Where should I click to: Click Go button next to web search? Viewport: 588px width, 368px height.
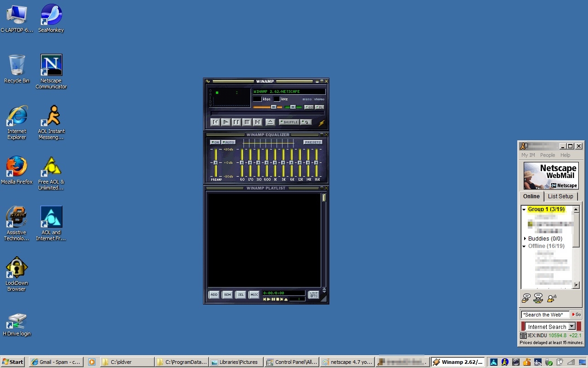tap(576, 315)
